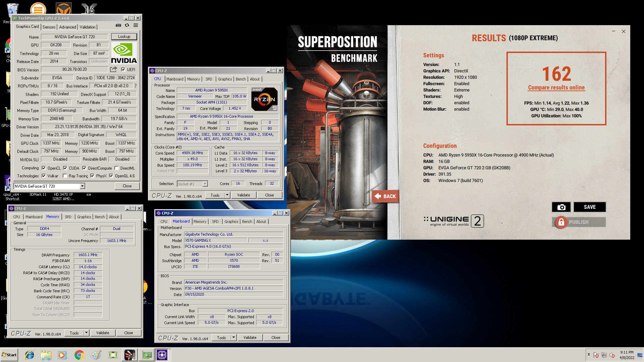Viewport: 644px width, 362px height.
Task: Switch to the Sensors tab in GPU-Z
Action: click(49, 27)
